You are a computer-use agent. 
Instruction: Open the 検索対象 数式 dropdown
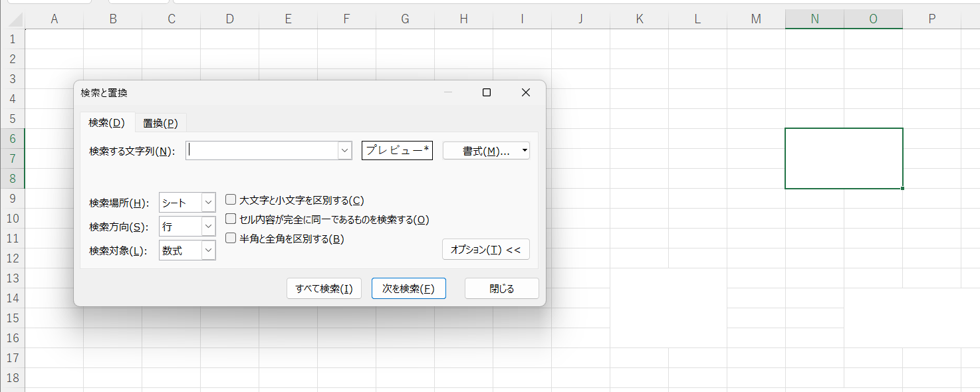pyautogui.click(x=209, y=250)
